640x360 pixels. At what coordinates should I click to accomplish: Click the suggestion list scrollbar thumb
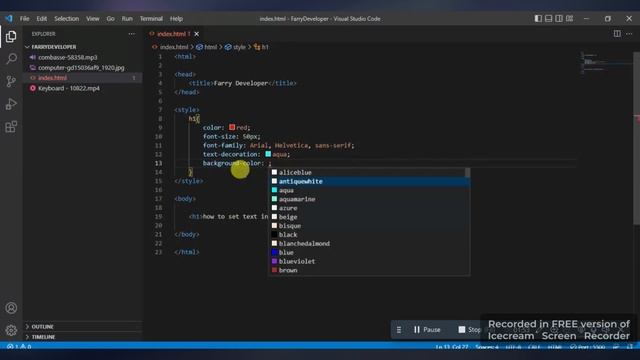[467, 173]
